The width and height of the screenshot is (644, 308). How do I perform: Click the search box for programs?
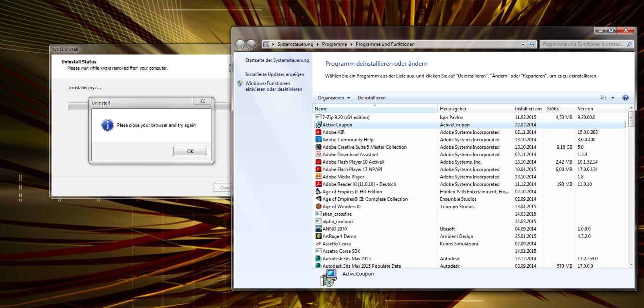[586, 44]
